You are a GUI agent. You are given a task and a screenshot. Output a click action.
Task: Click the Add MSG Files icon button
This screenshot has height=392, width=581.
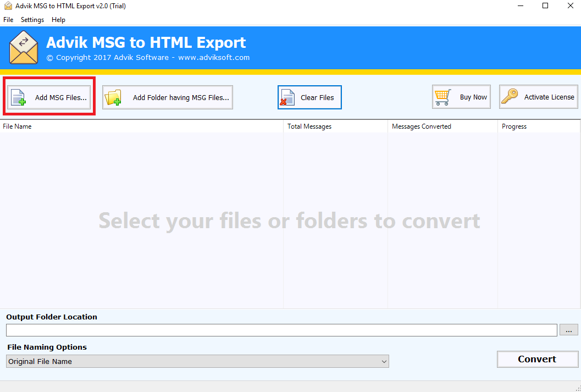point(51,97)
